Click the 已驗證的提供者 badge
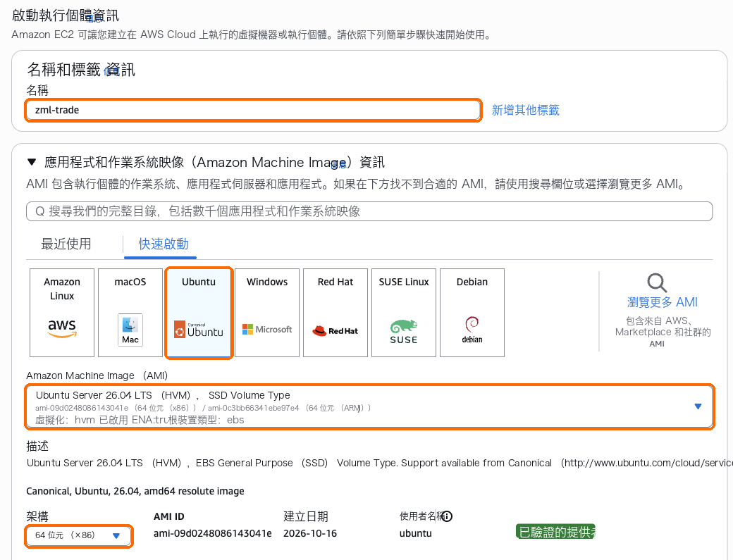The image size is (733, 560). (555, 532)
